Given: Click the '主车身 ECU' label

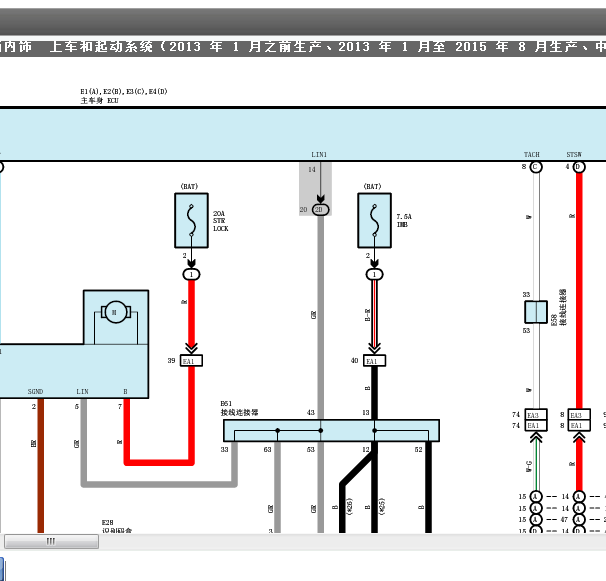Looking at the screenshot, I should click(99, 101).
